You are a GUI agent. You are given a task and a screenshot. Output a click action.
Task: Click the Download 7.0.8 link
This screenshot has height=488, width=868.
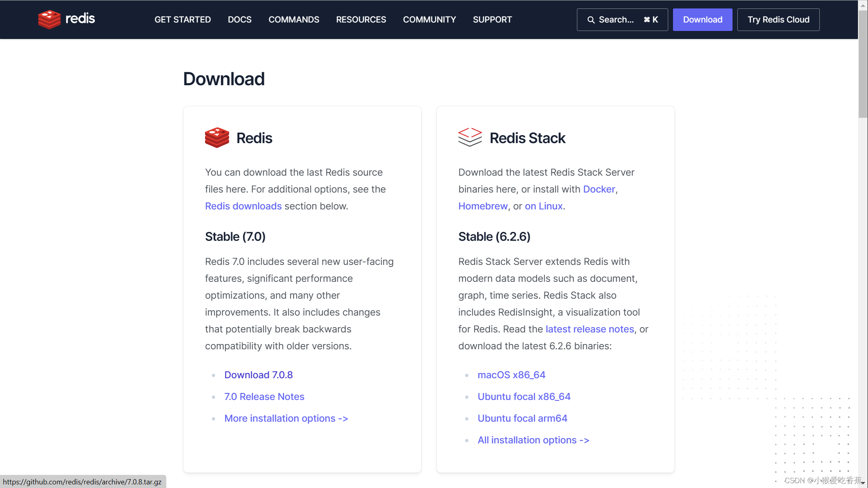(258, 375)
